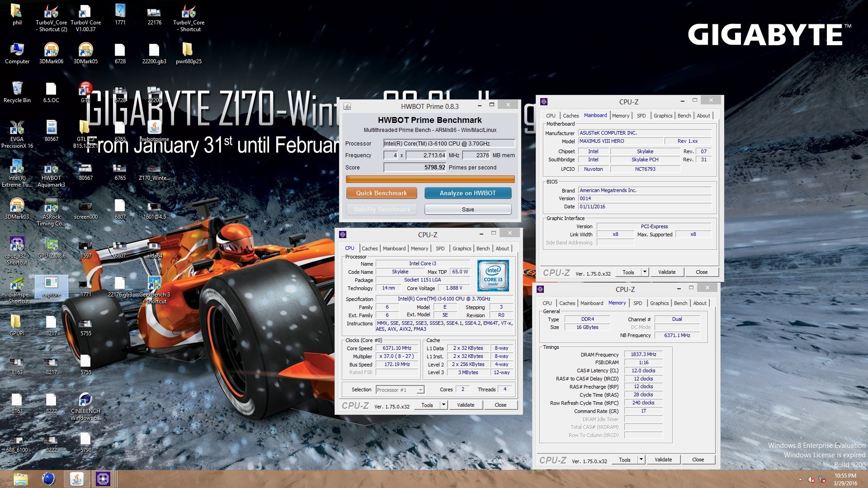The width and height of the screenshot is (868, 488).
Task: Open the phil user folder icon
Action: (x=17, y=15)
